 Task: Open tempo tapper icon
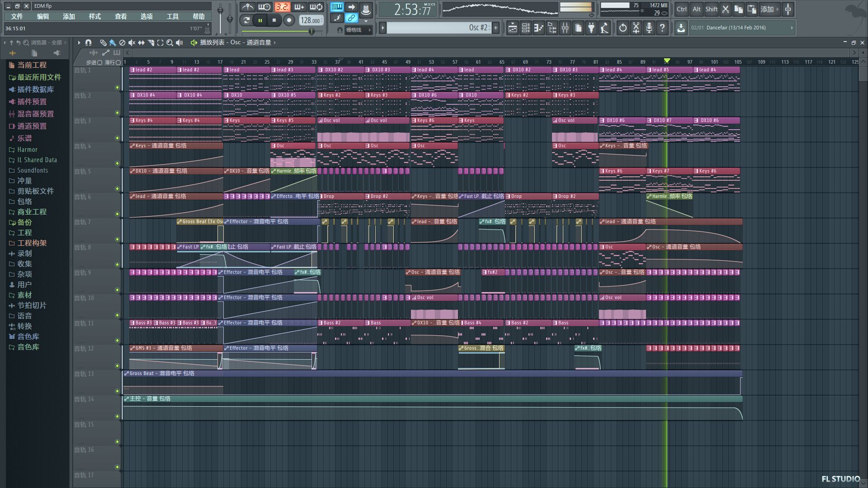(604, 28)
